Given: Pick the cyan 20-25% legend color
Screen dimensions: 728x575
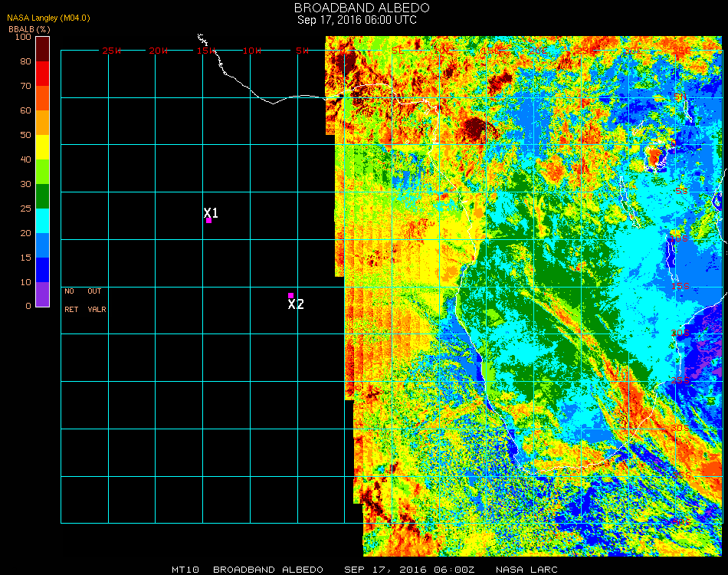Looking at the screenshot, I should (x=42, y=220).
